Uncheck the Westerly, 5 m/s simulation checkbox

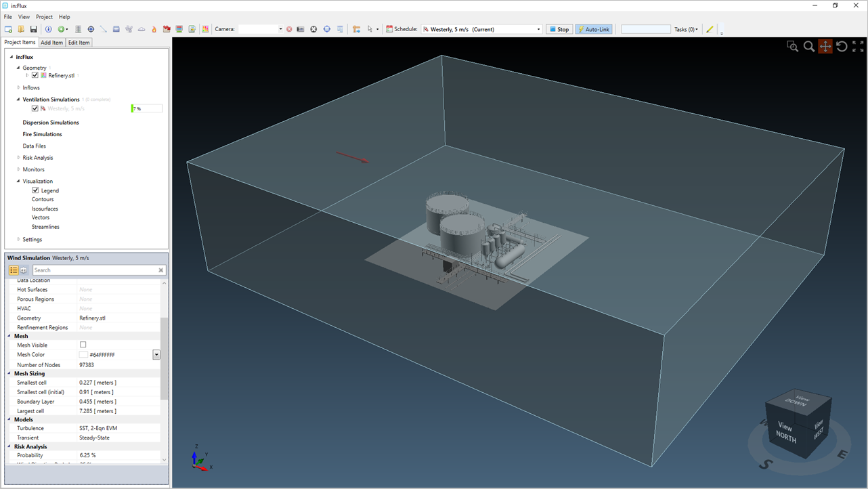coord(35,108)
